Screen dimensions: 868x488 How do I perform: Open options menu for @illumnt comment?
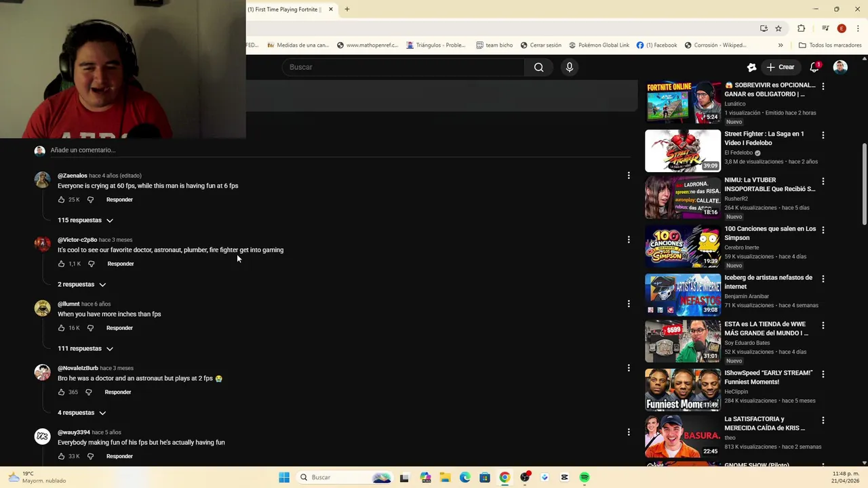[629, 304]
